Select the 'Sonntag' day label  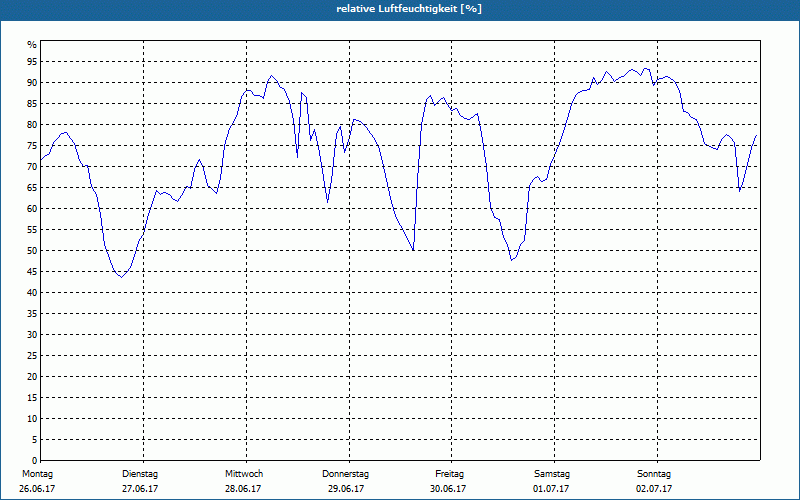pos(654,474)
